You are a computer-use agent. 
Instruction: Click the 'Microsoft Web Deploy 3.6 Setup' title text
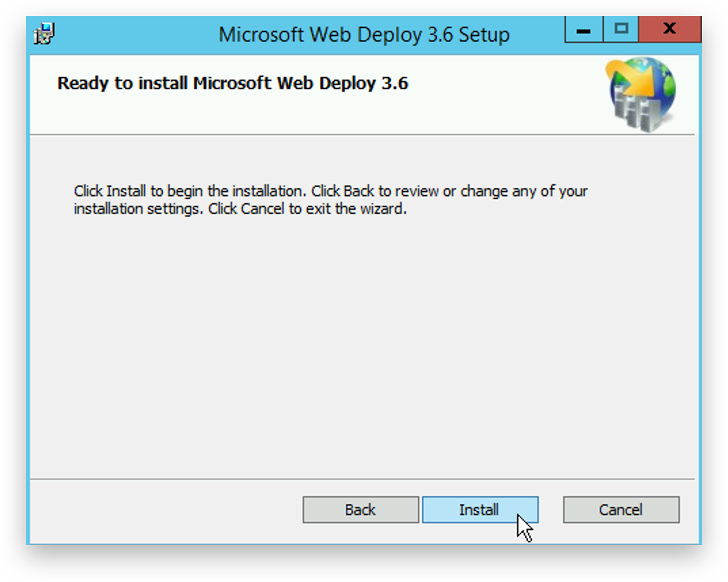[x=364, y=35]
